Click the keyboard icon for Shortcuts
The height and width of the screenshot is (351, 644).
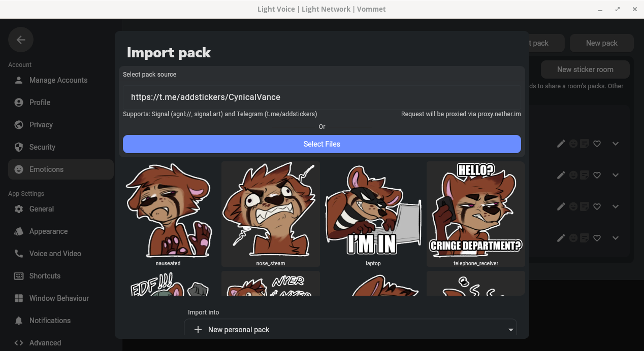point(19,276)
